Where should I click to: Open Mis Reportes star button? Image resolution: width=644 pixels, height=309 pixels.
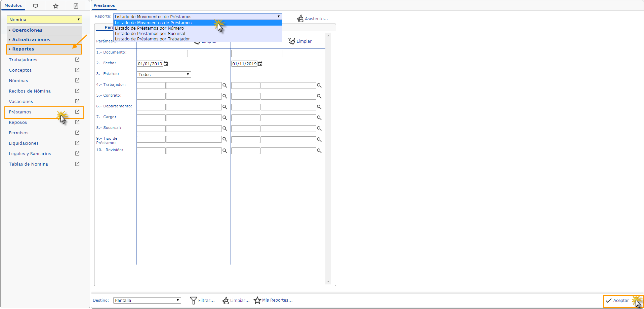point(257,300)
